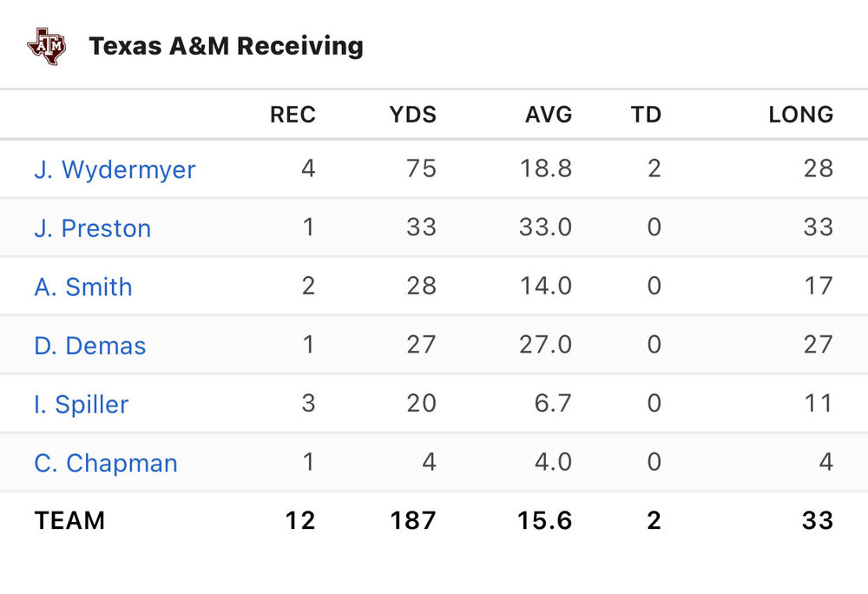This screenshot has width=868, height=594.
Task: Click Spiller's 3 receptions cell
Action: (x=308, y=403)
